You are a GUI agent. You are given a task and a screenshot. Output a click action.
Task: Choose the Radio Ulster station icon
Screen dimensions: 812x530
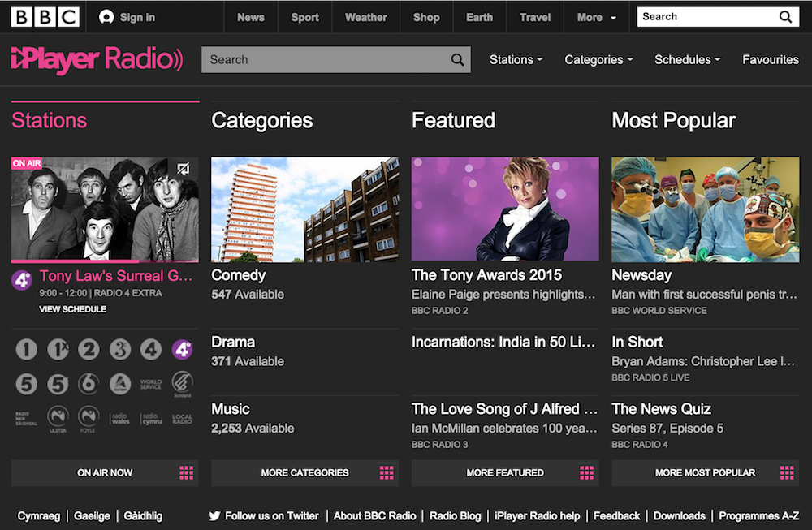[58, 417]
